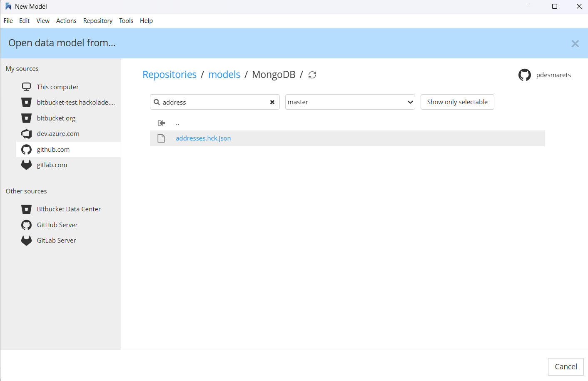Clear the address search text

point(272,102)
